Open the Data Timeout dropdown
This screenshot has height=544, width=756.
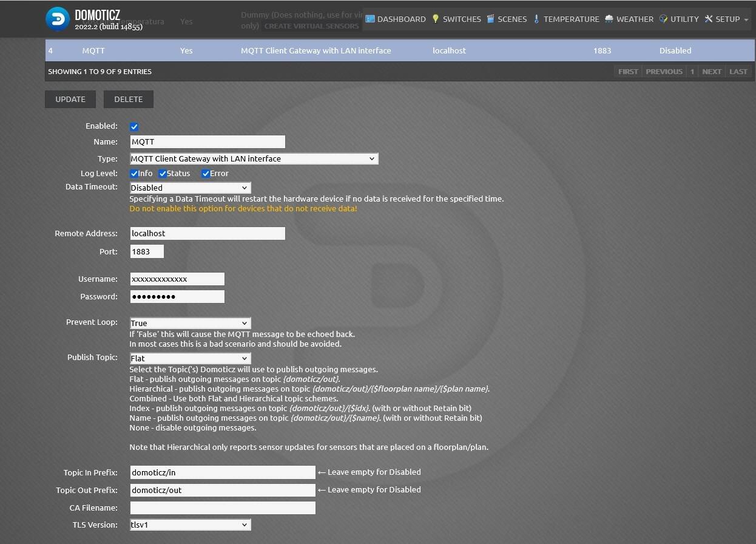(191, 188)
